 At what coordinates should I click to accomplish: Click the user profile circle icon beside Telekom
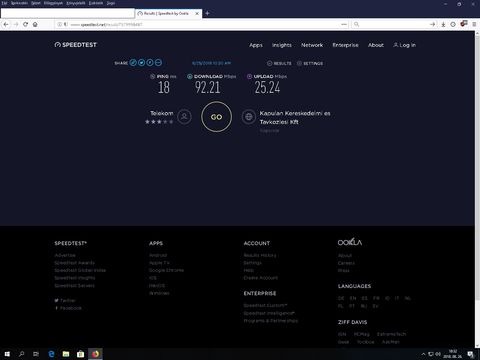[184, 117]
